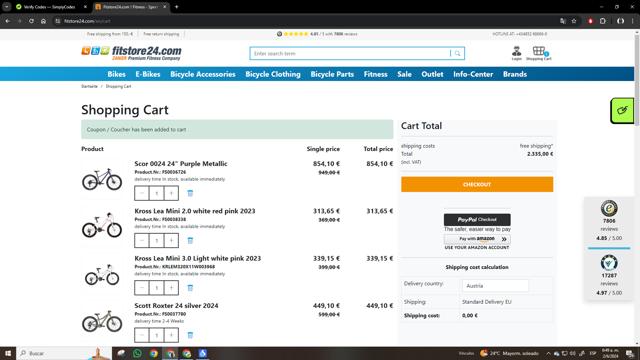Decrease quantity of Kross Lea Mini 3.0 Light
Viewport: 640px width, 360px height.
[x=142, y=288]
